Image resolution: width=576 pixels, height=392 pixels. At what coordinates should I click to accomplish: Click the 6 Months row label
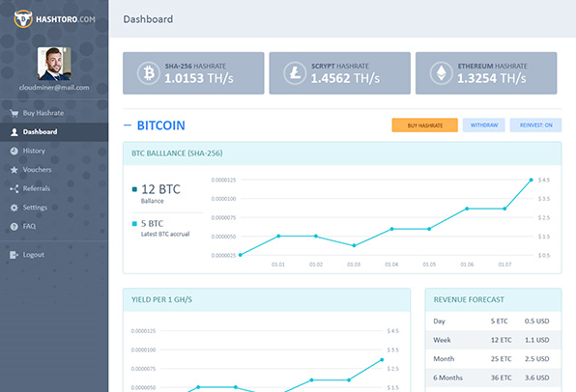pos(447,378)
